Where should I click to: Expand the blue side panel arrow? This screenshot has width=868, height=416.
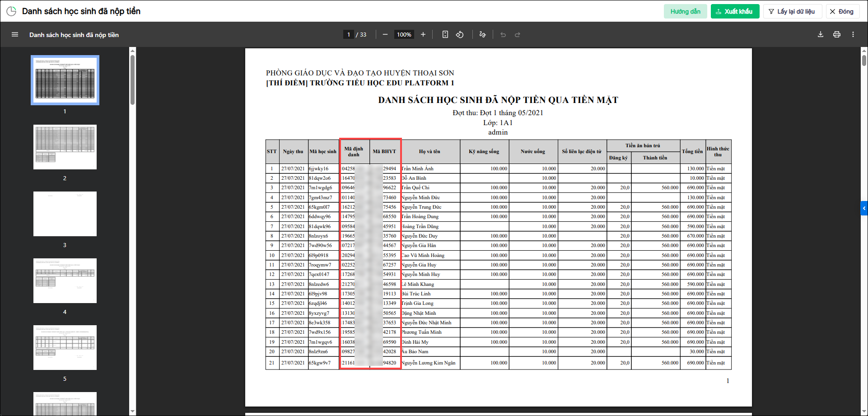864,208
